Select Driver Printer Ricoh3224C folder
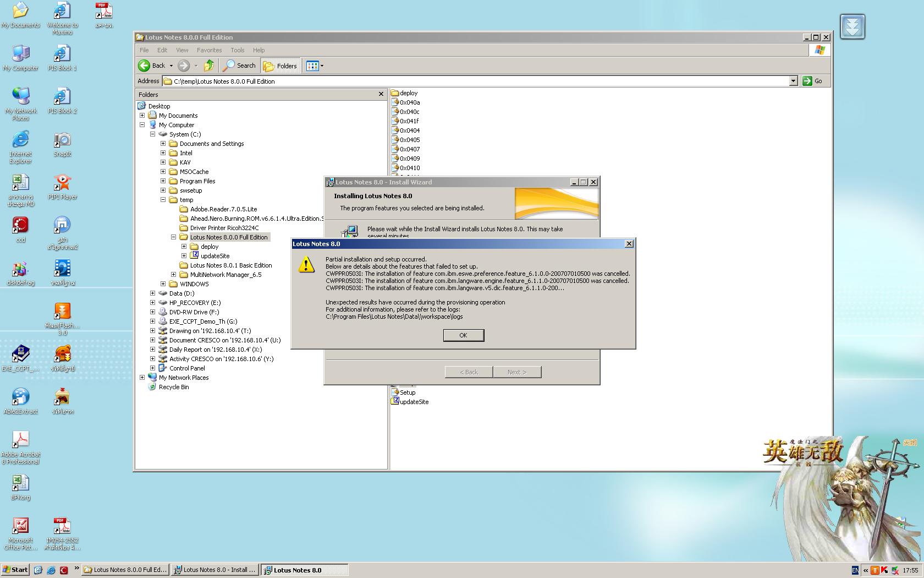This screenshot has width=924, height=578. click(x=224, y=228)
